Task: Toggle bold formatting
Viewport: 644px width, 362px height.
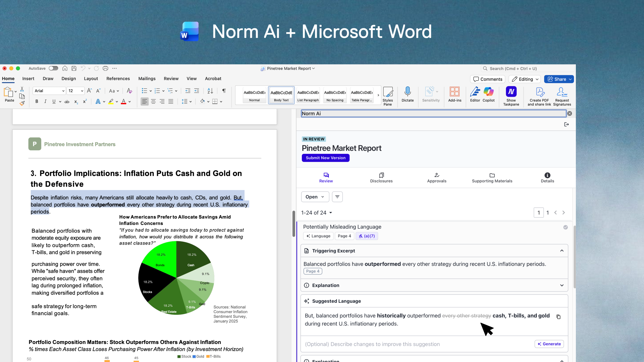Action: 37,102
